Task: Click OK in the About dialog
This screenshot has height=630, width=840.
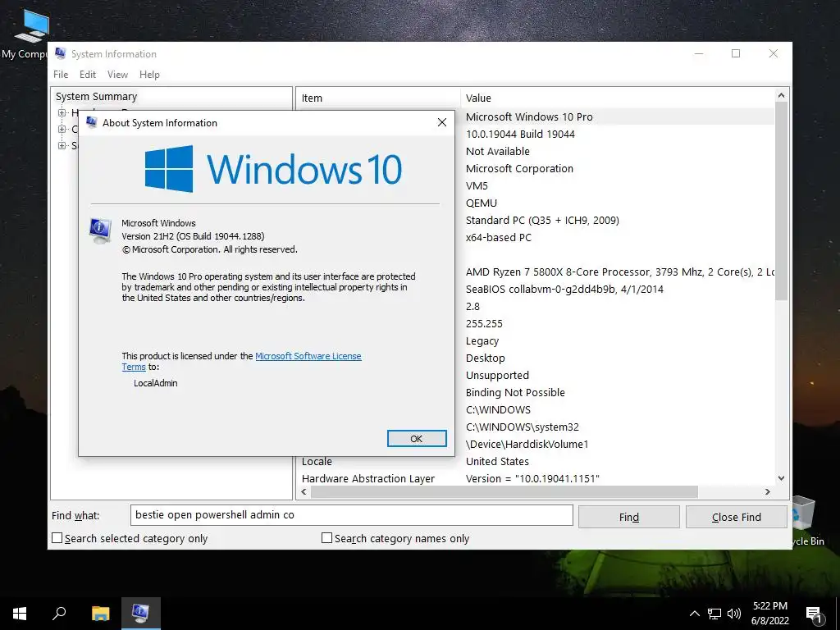Action: [x=417, y=438]
